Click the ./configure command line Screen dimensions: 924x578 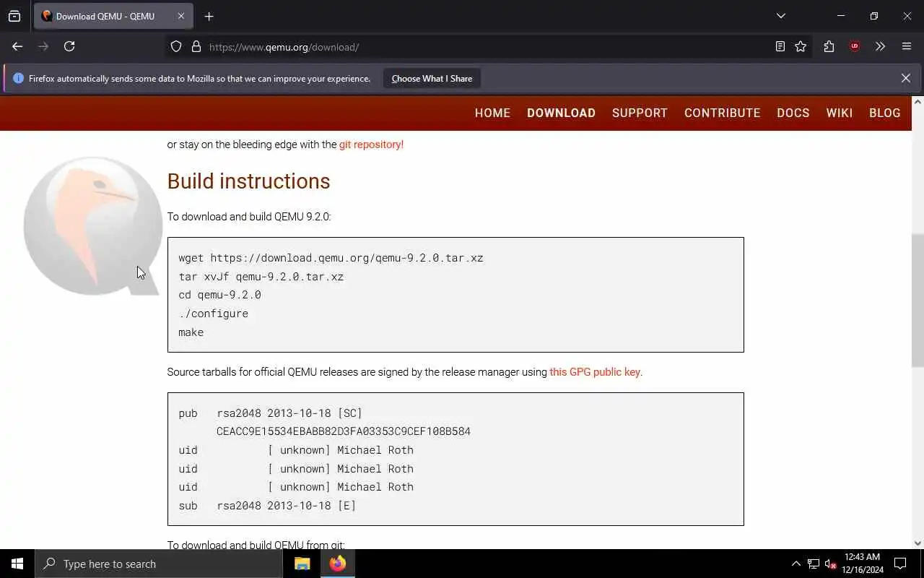213,314
